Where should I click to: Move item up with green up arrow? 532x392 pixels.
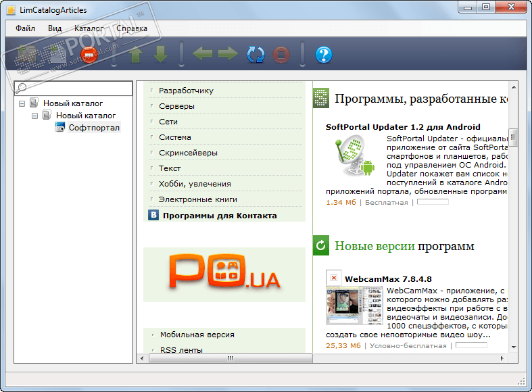tap(136, 54)
